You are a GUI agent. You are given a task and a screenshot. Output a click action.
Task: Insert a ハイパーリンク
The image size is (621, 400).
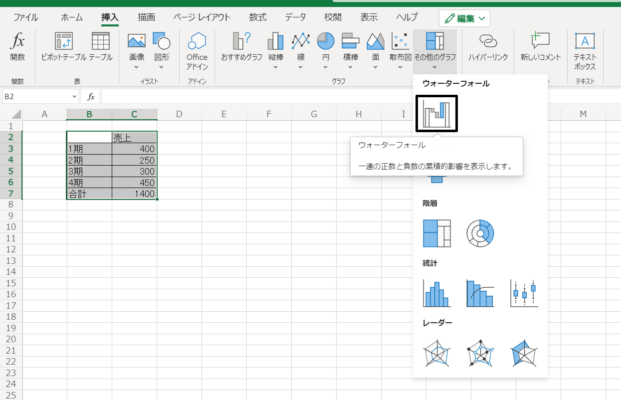coord(488,46)
